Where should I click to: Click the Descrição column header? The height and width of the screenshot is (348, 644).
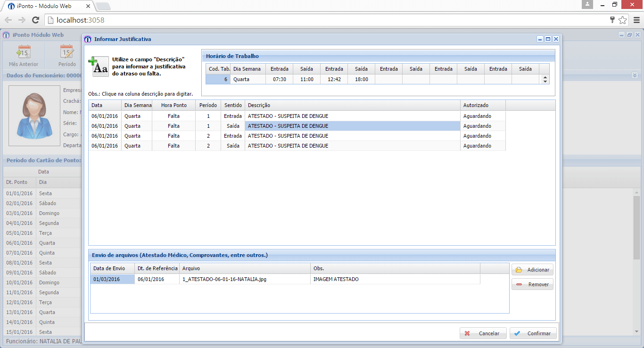pyautogui.click(x=352, y=105)
